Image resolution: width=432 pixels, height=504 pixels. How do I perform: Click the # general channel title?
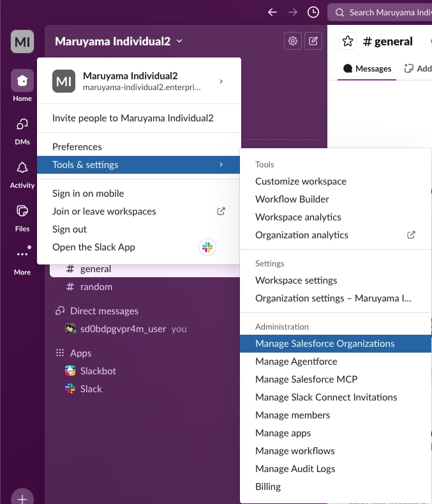click(x=387, y=42)
